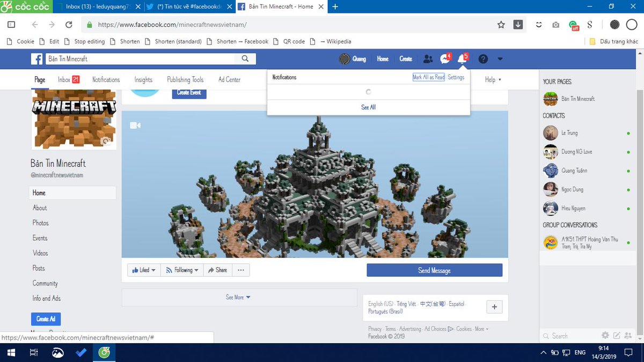This screenshot has height=362, width=644.
Task: Open the Notifications page tab
Action: [x=106, y=79]
